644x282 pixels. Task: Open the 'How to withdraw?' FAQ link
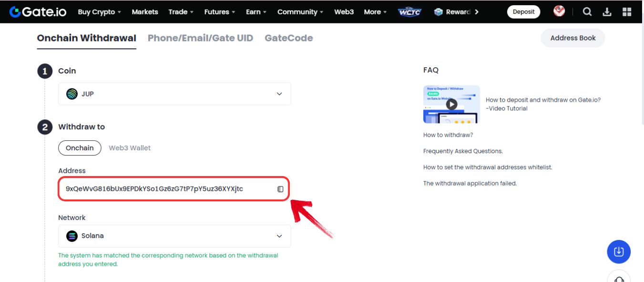click(448, 135)
